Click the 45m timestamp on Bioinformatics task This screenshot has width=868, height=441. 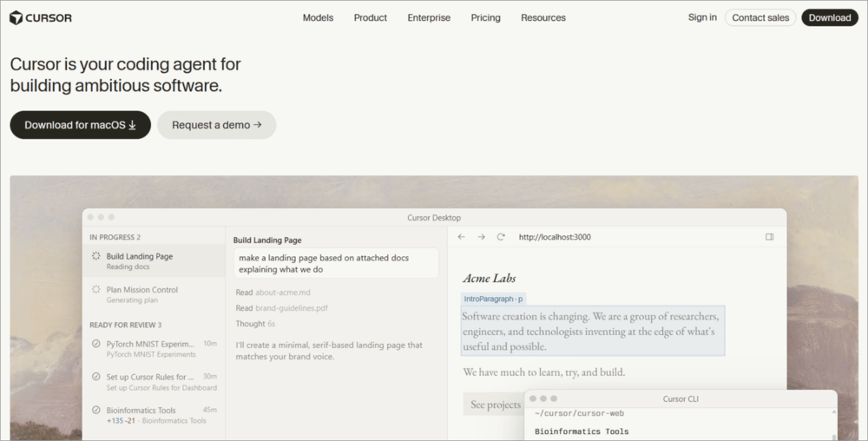210,410
